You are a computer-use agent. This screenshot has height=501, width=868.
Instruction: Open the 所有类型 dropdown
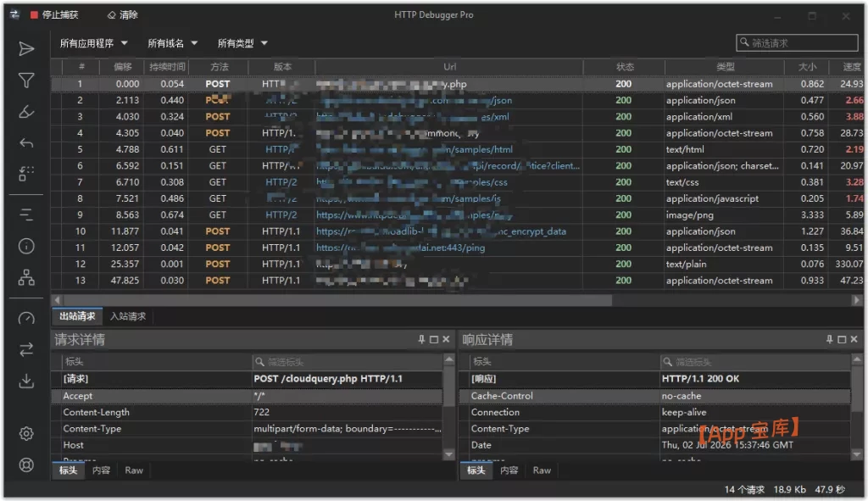point(242,43)
